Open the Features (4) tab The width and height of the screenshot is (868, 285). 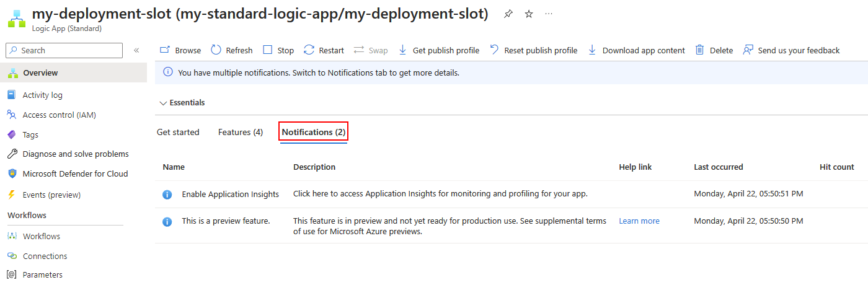pyautogui.click(x=241, y=132)
